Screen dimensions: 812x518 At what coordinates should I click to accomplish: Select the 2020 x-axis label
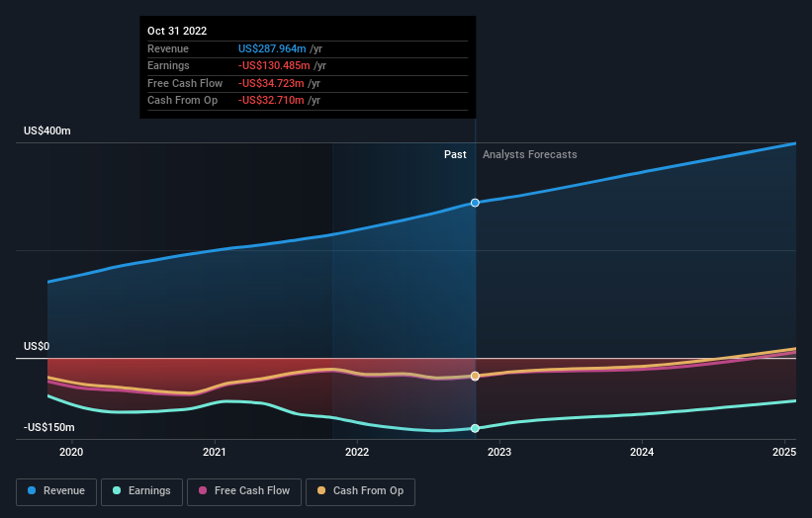71,453
